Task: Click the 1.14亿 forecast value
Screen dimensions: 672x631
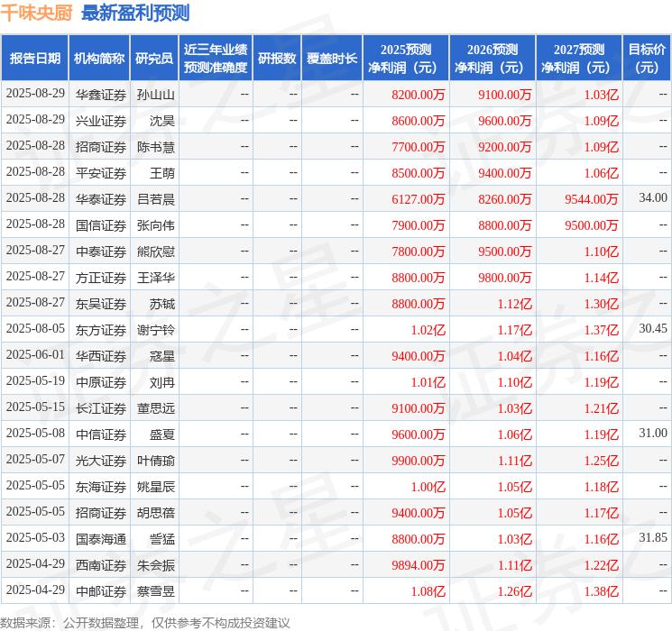Action: [x=602, y=278]
